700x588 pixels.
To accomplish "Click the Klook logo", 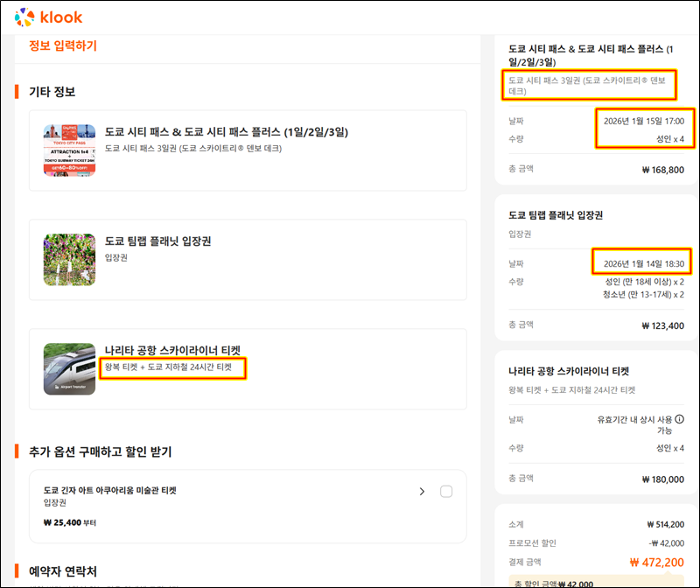I will tap(48, 17).
